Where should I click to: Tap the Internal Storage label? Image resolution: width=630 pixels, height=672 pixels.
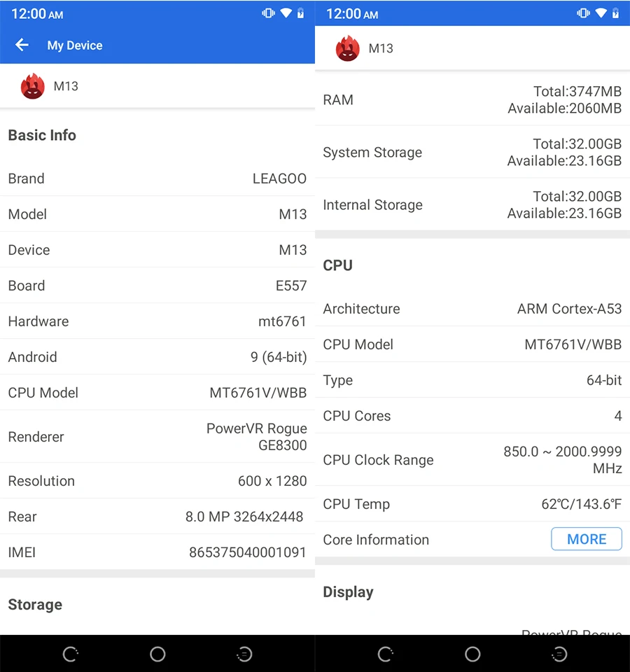click(x=373, y=205)
